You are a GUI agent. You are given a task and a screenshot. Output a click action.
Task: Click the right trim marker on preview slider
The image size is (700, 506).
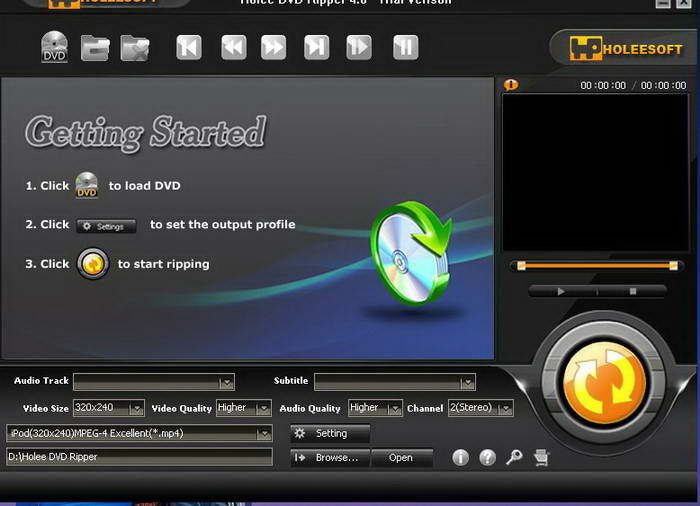673,266
